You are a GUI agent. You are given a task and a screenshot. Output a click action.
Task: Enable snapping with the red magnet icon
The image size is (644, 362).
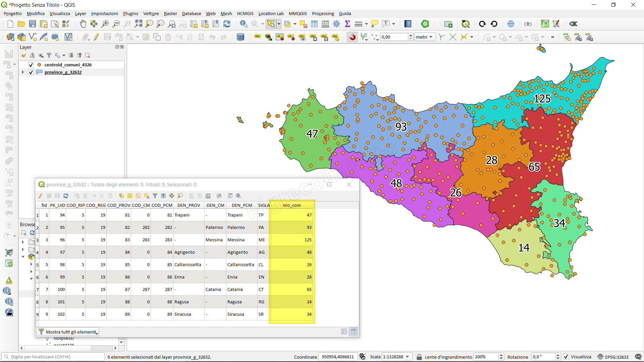pyautogui.click(x=352, y=37)
